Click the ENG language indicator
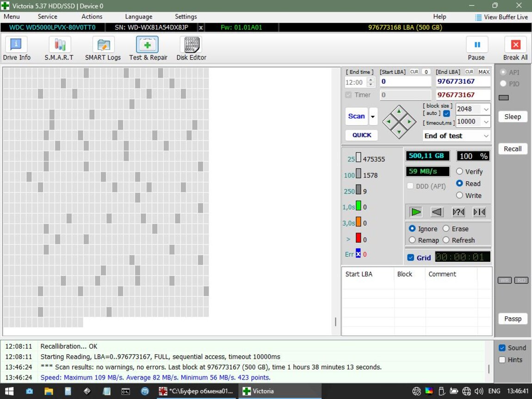The width and height of the screenshot is (532, 399). (x=494, y=391)
